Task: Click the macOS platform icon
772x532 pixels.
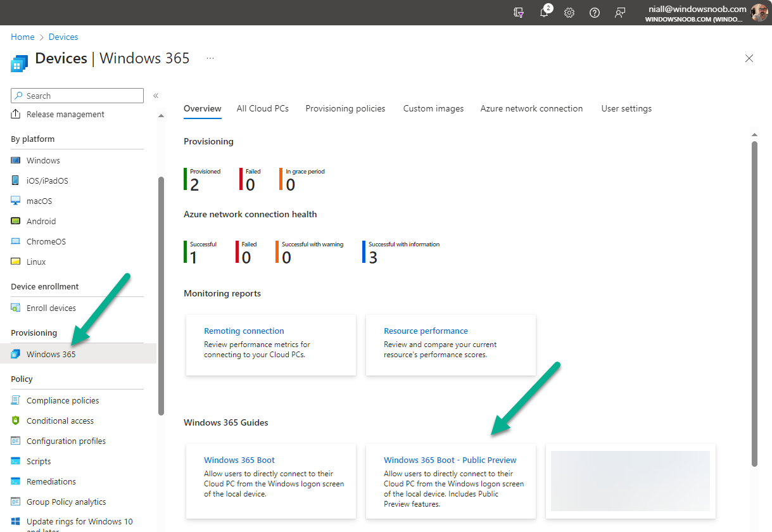Action: tap(16, 201)
